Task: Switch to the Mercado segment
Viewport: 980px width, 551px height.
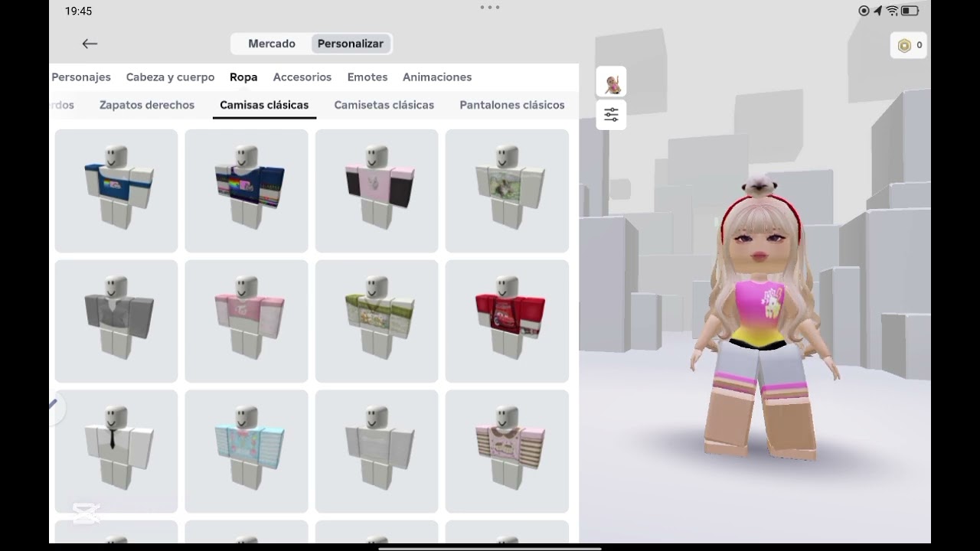Action: tap(272, 44)
